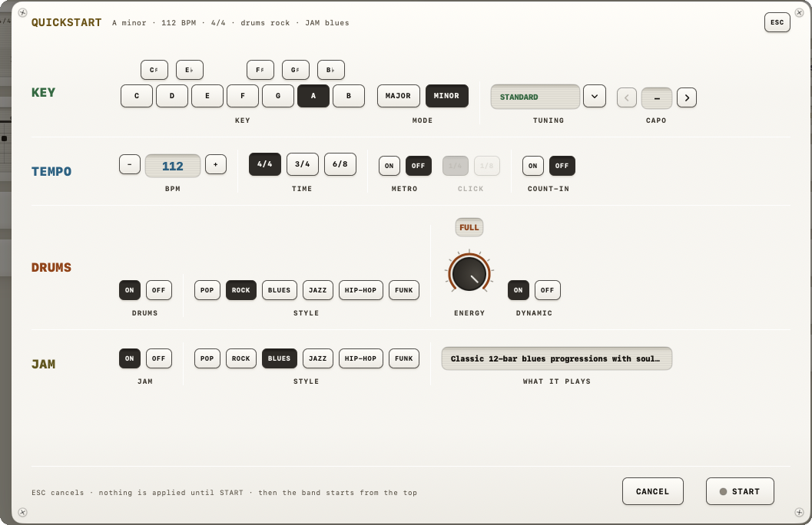This screenshot has height=525, width=812.
Task: Increase BPM with plus button
Action: tap(215, 164)
